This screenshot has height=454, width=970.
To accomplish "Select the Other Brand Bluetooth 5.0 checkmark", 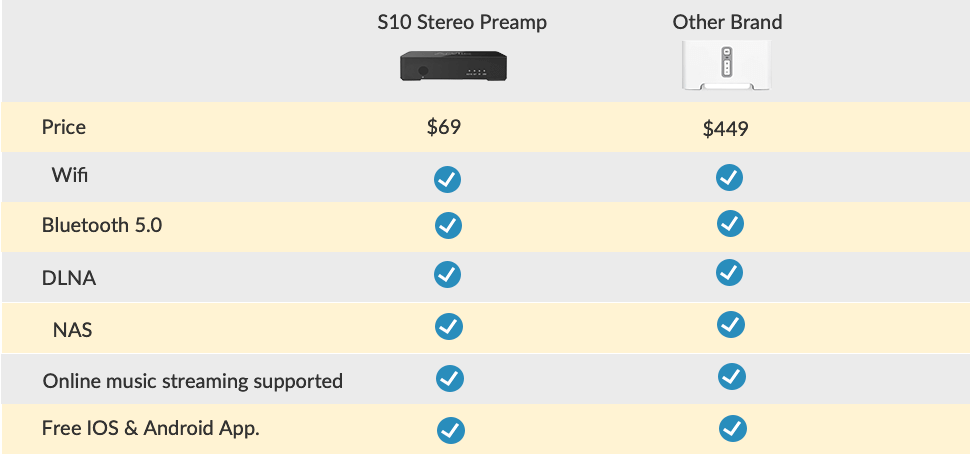I will click(730, 223).
